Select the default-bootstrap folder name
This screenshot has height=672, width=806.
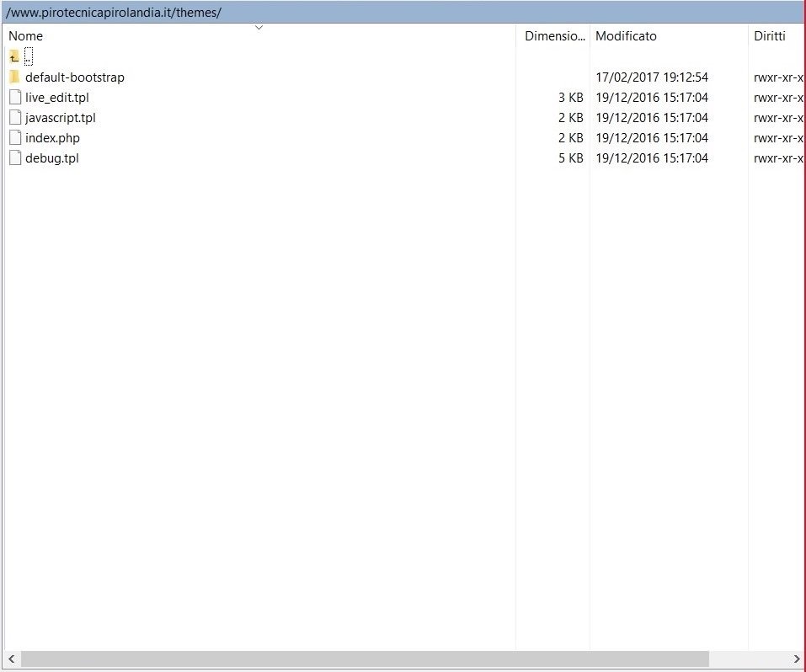point(75,77)
